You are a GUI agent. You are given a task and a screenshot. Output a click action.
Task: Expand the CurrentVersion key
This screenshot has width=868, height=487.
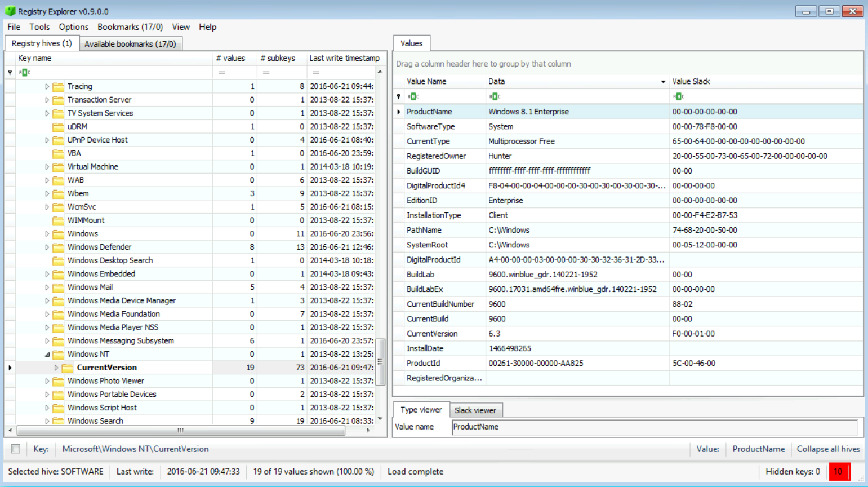pyautogui.click(x=56, y=368)
